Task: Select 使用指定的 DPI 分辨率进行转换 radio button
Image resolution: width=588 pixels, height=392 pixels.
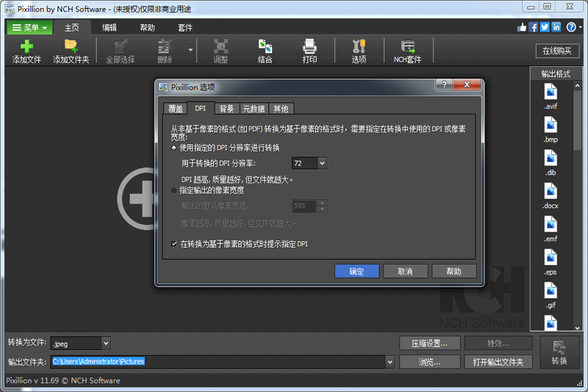Action: click(x=174, y=148)
